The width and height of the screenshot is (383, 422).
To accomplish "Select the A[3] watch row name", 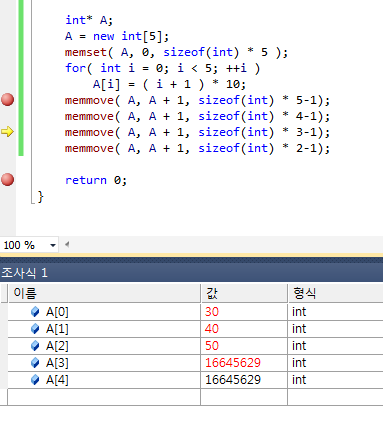I will [57, 363].
